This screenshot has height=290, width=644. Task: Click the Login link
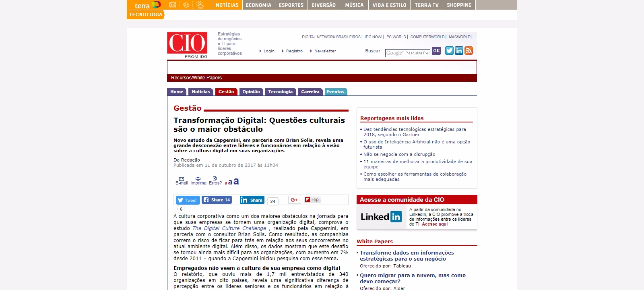269,51
